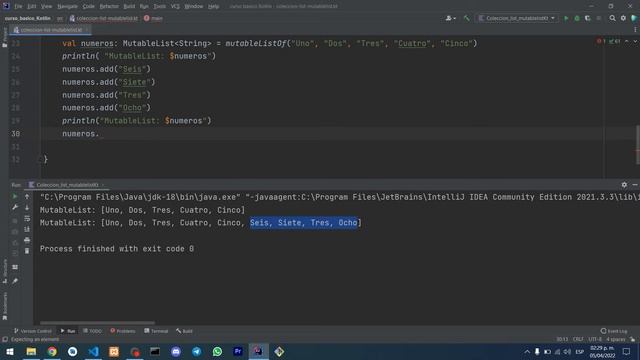This screenshot has width=640, height=360.
Task: Open the Run tool window tab at bottom
Action: [68, 331]
